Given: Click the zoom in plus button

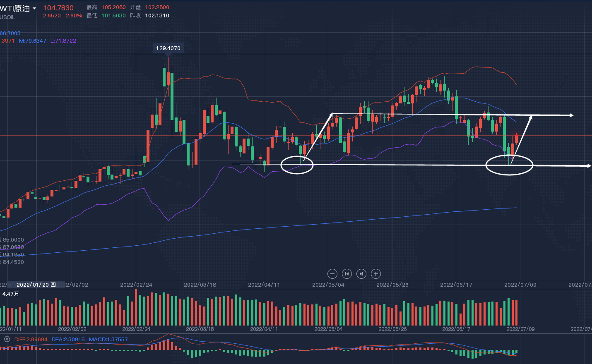Looking at the screenshot, I should tap(376, 274).
